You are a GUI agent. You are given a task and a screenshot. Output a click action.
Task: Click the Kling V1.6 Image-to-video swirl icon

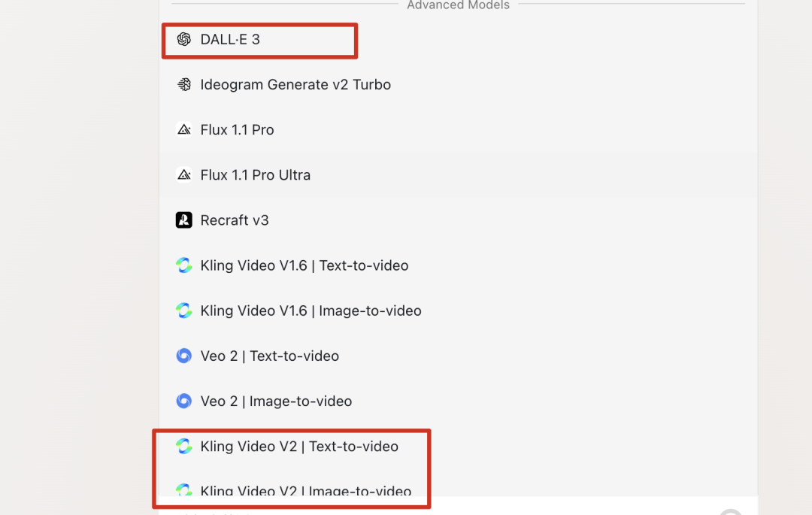[184, 311]
